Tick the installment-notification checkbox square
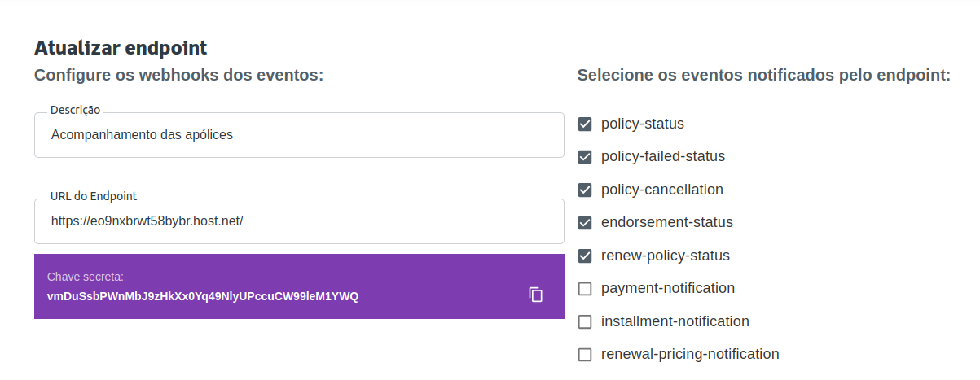This screenshot has width=980, height=380. [585, 321]
